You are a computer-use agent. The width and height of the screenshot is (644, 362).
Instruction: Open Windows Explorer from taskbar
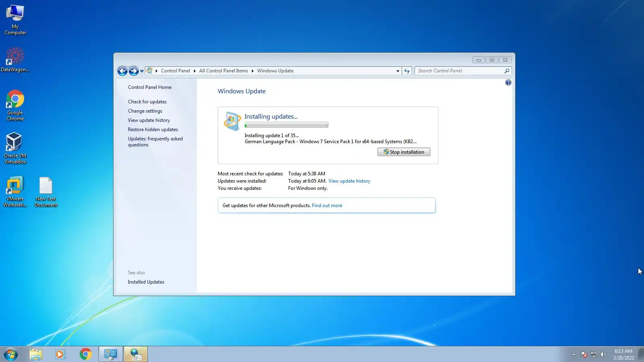coord(36,354)
